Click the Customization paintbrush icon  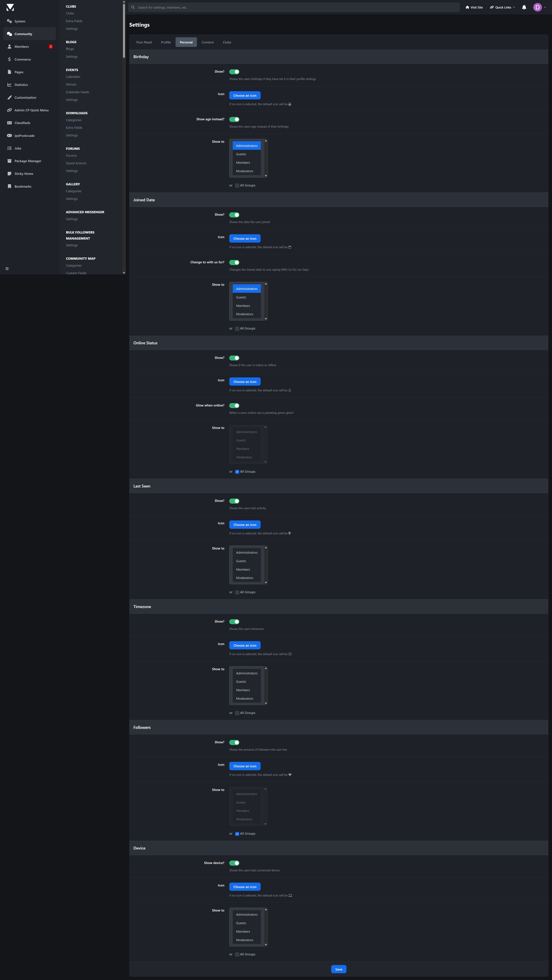tap(9, 97)
